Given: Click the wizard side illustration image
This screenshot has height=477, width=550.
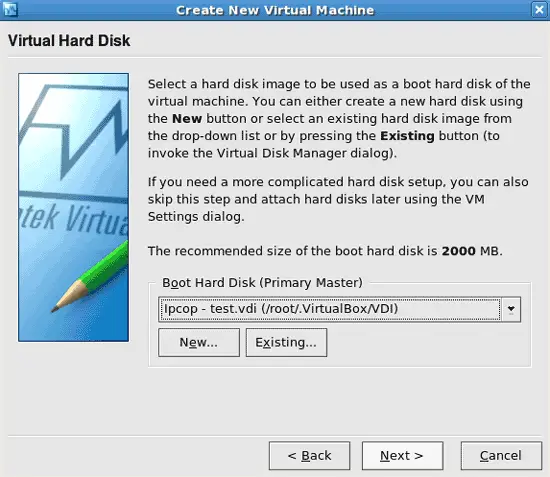Looking at the screenshot, I should (74, 207).
